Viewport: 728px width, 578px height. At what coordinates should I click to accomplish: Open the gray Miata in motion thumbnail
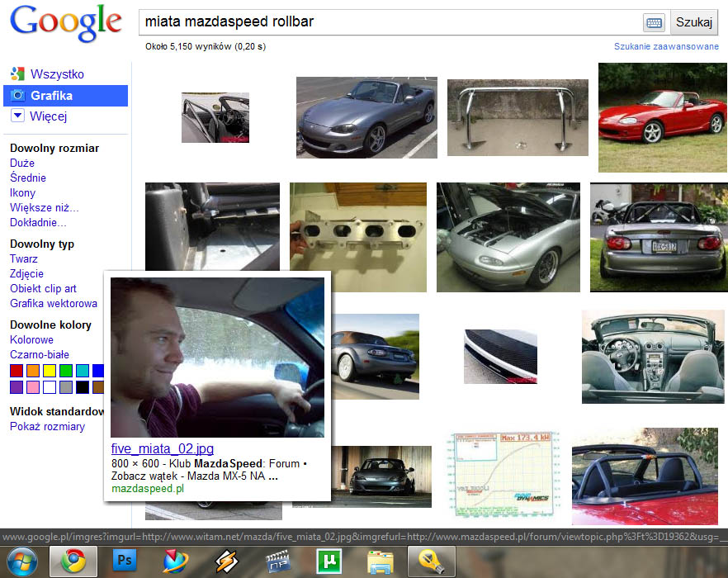375,357
